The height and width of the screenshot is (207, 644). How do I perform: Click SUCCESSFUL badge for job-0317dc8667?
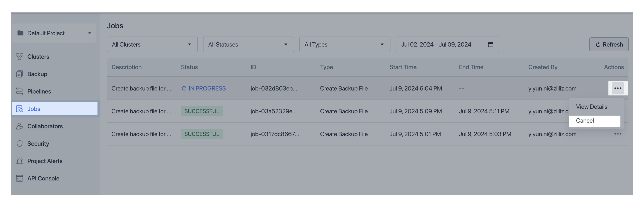(202, 134)
